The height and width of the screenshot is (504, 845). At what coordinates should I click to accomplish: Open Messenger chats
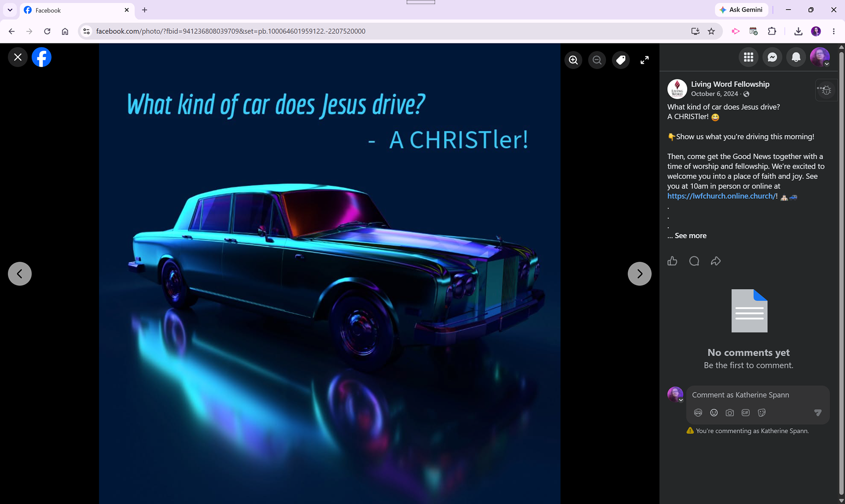tap(772, 57)
